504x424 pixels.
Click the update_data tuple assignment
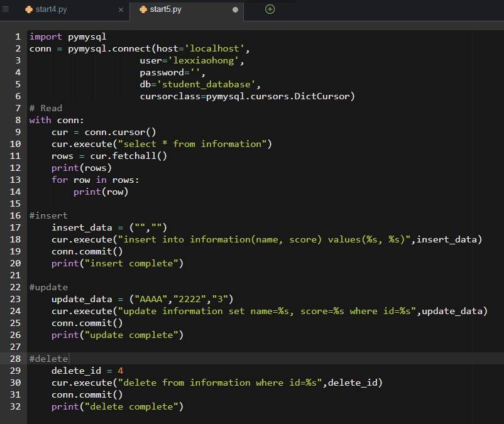(143, 300)
